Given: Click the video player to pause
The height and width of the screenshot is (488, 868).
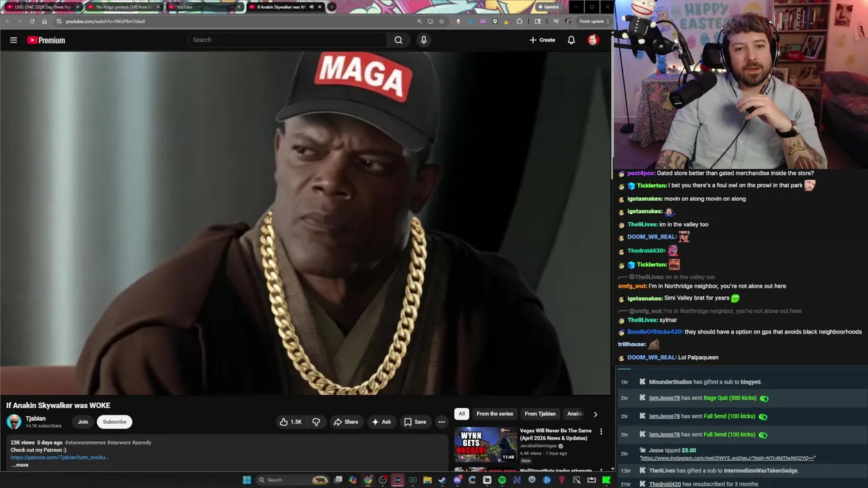Looking at the screenshot, I should click(x=305, y=224).
